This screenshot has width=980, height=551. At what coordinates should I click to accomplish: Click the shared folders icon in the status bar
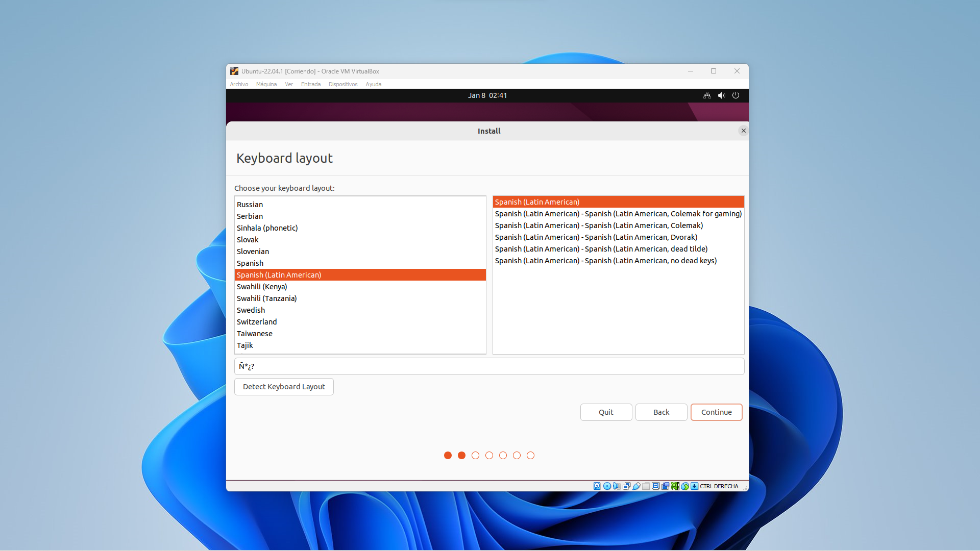[646, 486]
